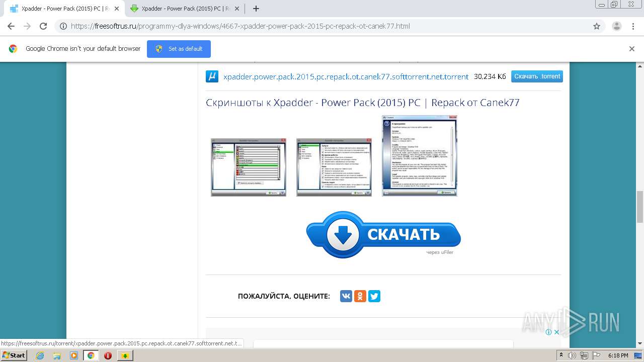Bookmark this page with the star icon
The height and width of the screenshot is (362, 644).
(597, 26)
